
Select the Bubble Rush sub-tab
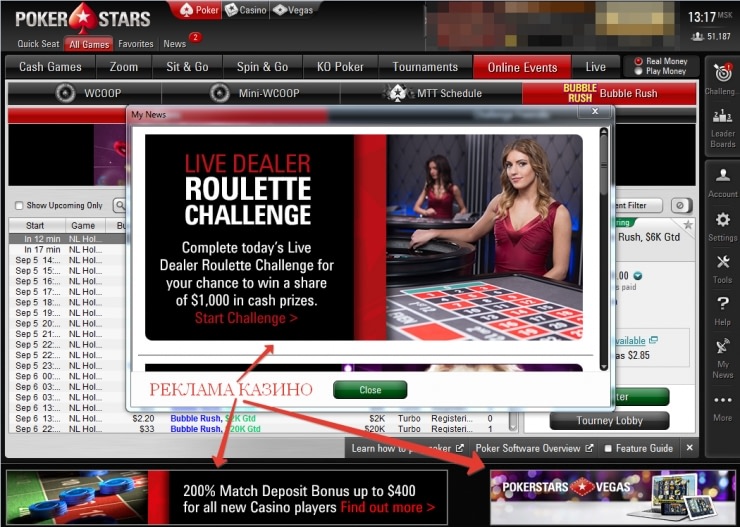tap(609, 93)
